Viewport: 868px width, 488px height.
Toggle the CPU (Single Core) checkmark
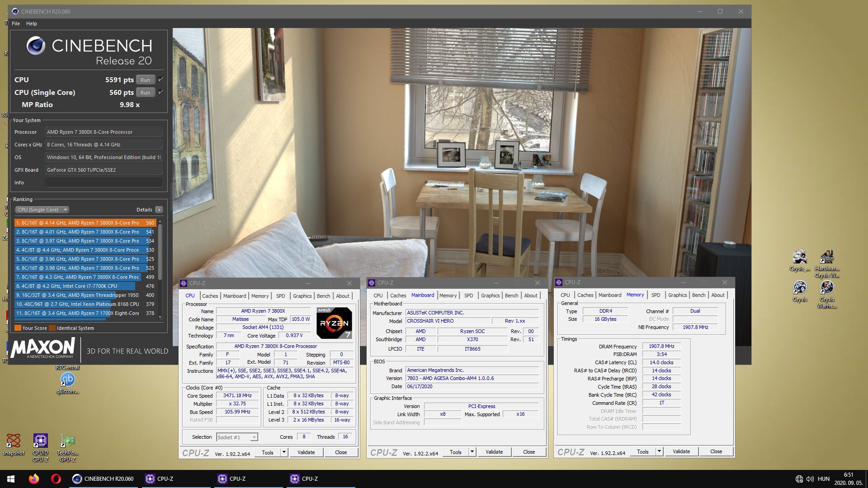point(160,92)
